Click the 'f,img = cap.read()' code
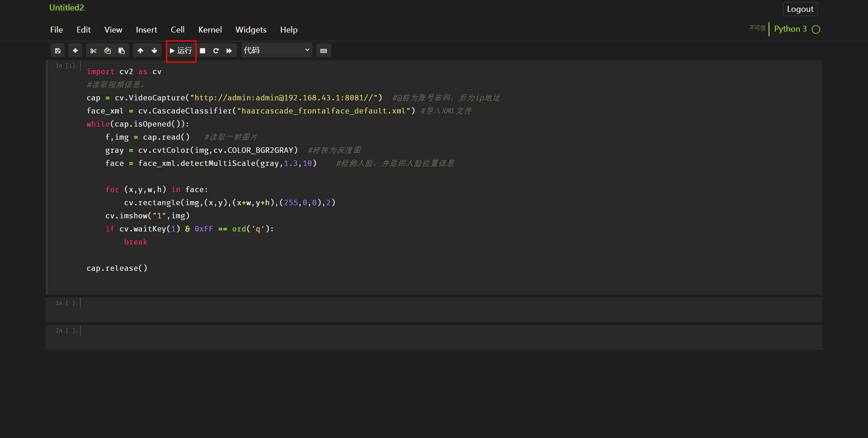 point(147,137)
